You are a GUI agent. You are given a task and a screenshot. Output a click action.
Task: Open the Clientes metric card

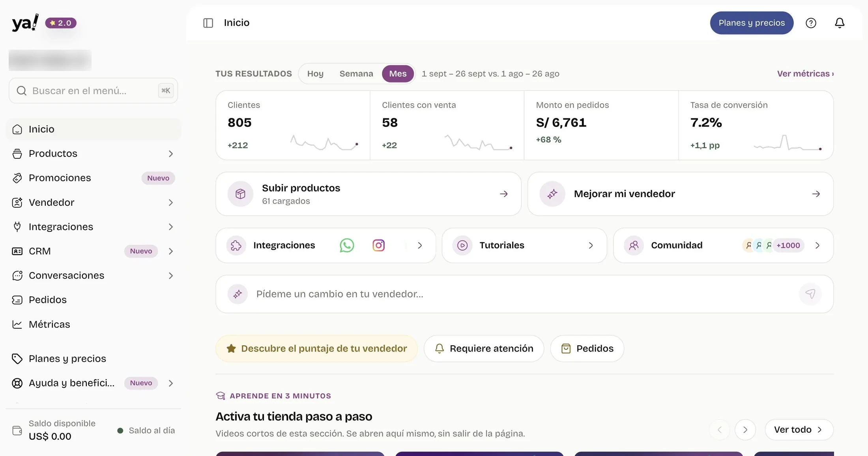click(293, 125)
